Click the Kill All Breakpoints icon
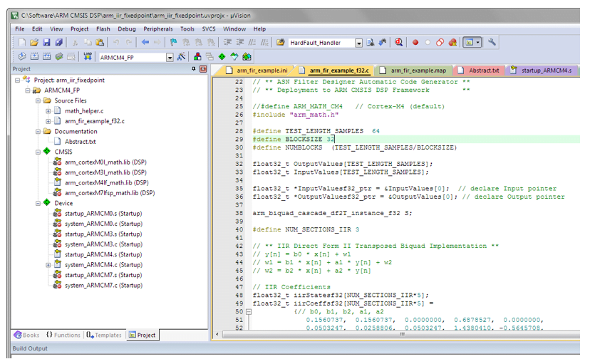The height and width of the screenshot is (364, 590). pyautogui.click(x=452, y=43)
